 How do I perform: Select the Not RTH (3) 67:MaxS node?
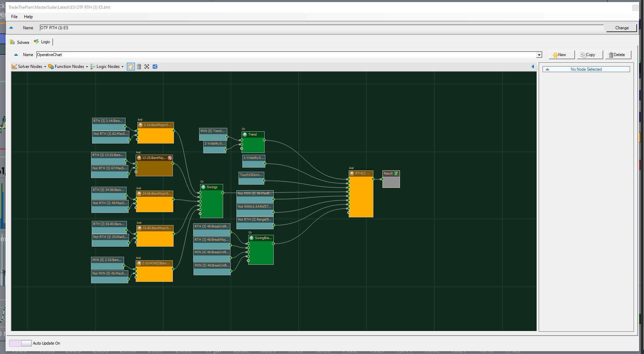coord(110,172)
